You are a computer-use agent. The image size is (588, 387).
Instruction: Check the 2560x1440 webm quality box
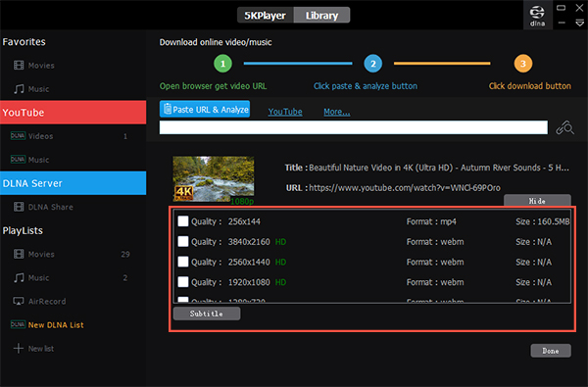tap(183, 262)
